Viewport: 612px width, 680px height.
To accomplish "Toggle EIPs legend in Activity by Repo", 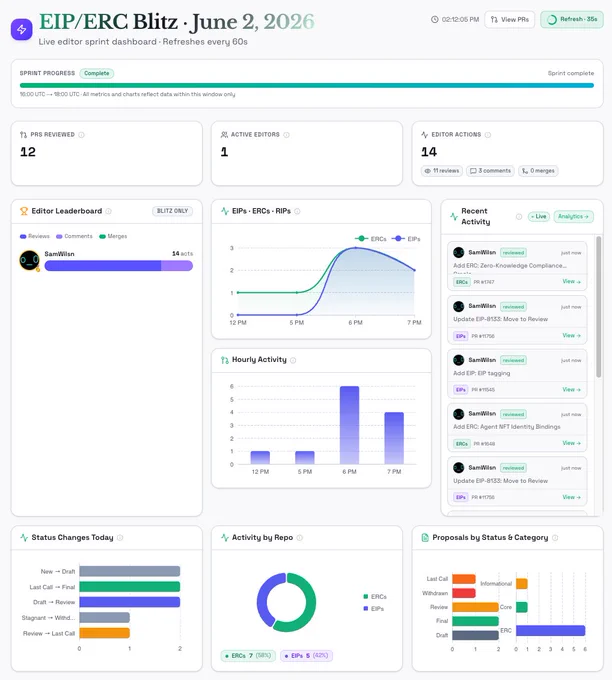I will click(x=373, y=609).
